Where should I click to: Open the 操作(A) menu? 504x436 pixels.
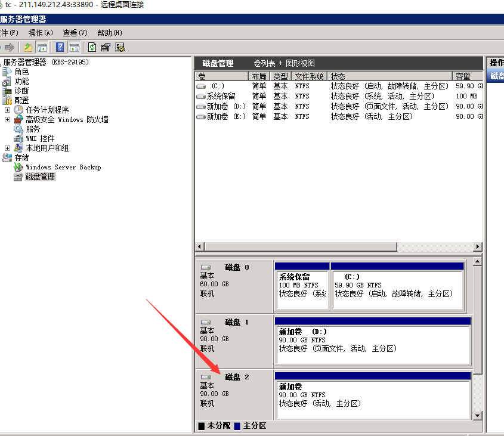41,33
